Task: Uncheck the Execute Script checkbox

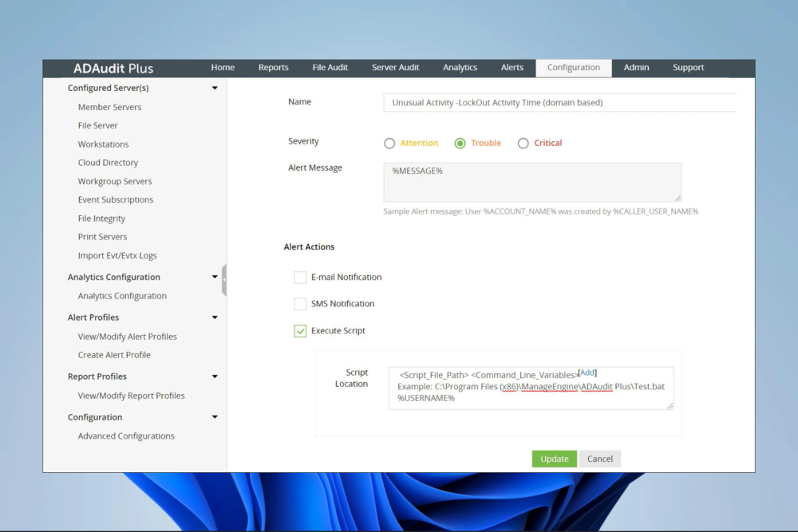Action: coord(300,331)
